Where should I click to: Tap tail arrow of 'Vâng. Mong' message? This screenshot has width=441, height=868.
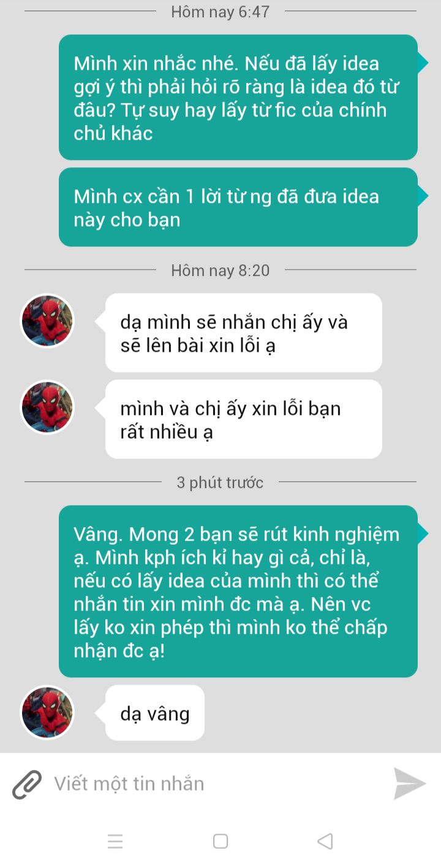pyautogui.click(x=423, y=533)
